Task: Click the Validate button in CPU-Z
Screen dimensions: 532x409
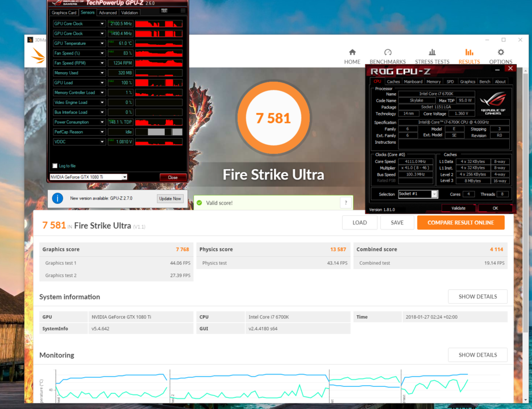Action: pyautogui.click(x=458, y=208)
